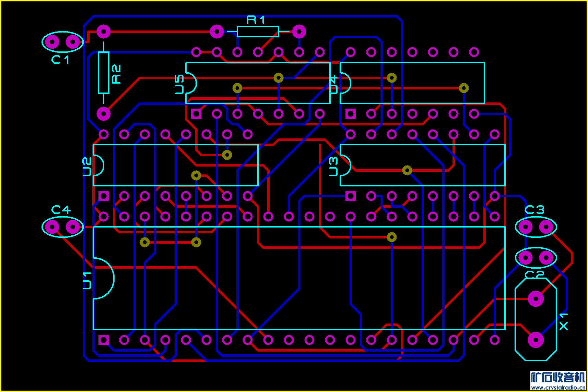Select the X1 crystal label

564,321
